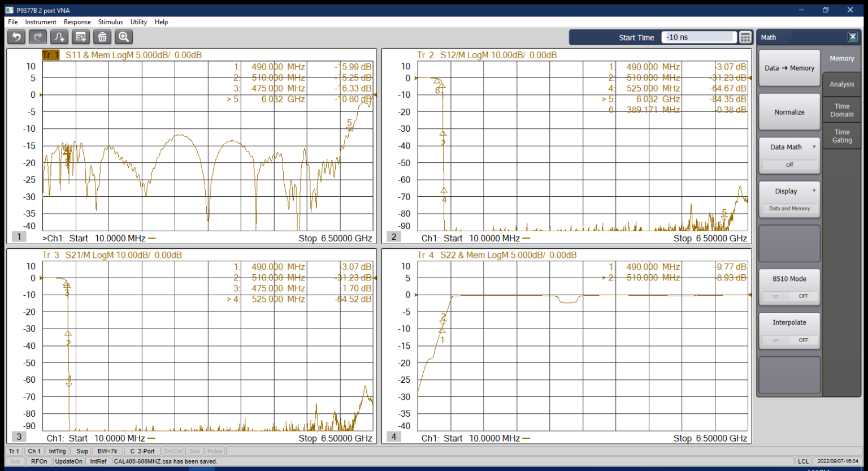Click the Start Time input field
The width and height of the screenshot is (868, 471).
click(698, 37)
